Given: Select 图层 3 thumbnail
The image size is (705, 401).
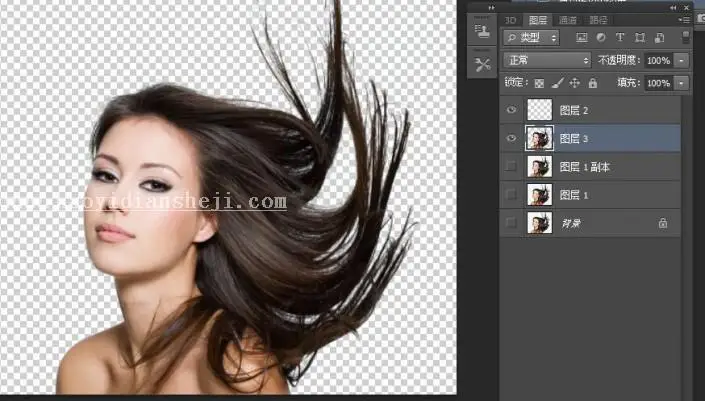Looking at the screenshot, I should tap(540, 138).
